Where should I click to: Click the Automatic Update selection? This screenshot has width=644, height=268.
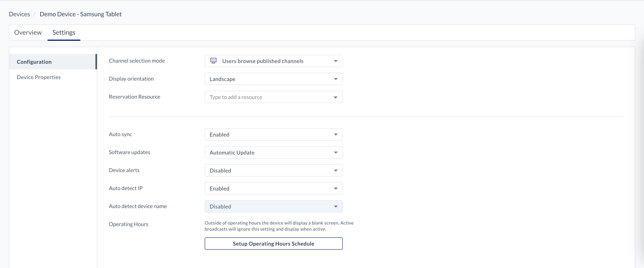pos(232,152)
